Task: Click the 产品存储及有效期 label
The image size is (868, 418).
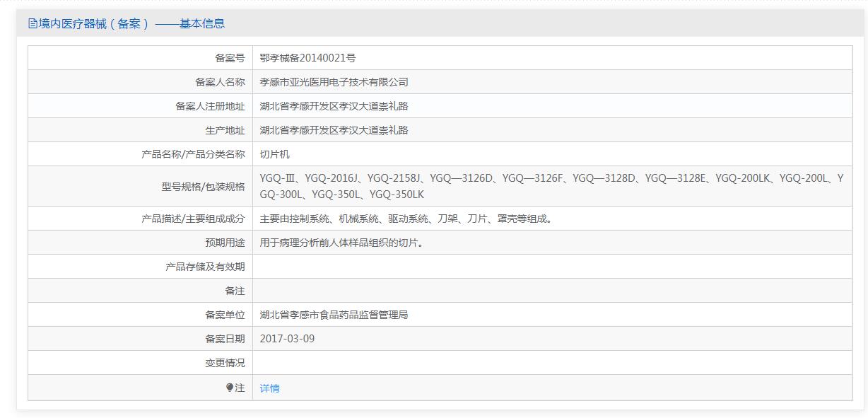Action: coord(205,267)
